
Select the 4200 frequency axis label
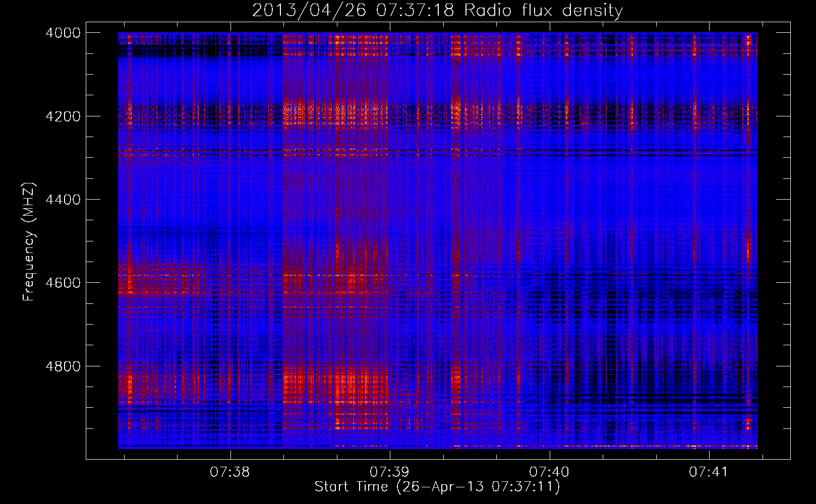click(x=63, y=116)
